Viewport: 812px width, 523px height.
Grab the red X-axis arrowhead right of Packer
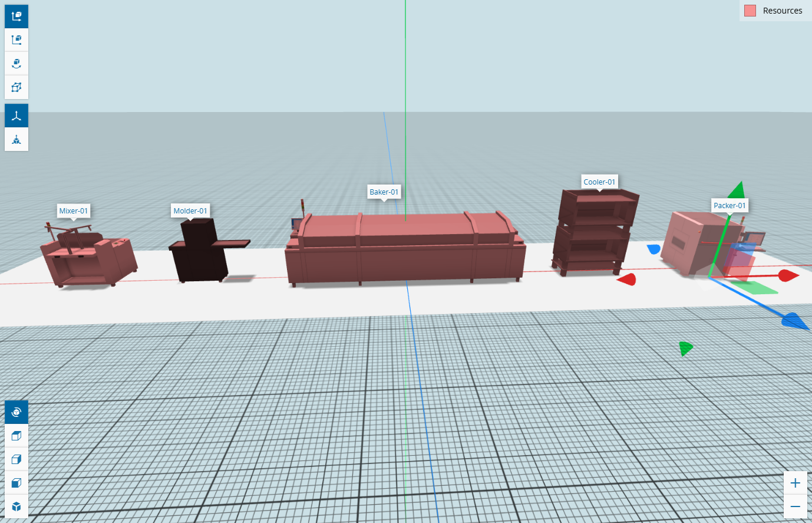click(x=788, y=275)
